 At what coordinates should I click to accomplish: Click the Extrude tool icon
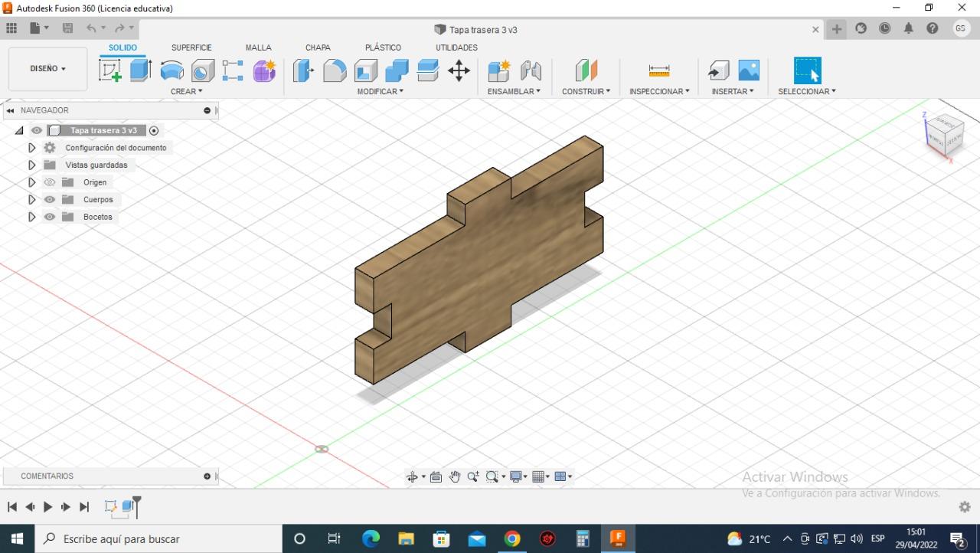(140, 70)
